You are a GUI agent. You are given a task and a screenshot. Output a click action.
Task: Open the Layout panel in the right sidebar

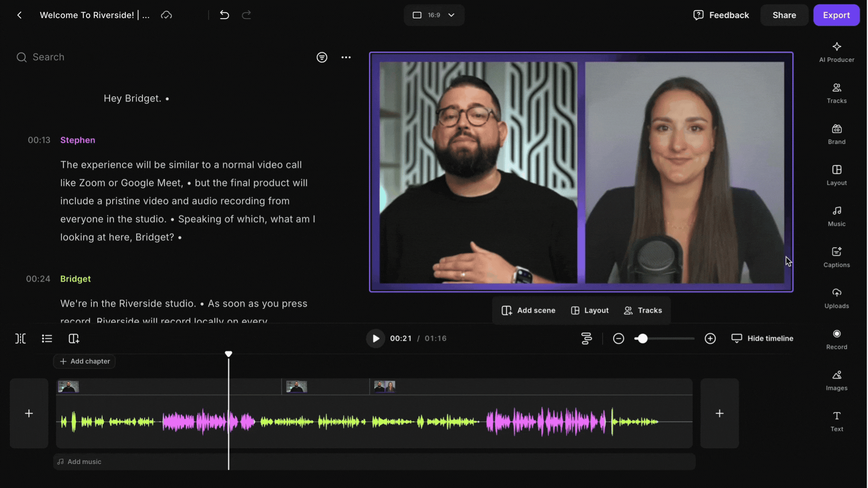836,175
